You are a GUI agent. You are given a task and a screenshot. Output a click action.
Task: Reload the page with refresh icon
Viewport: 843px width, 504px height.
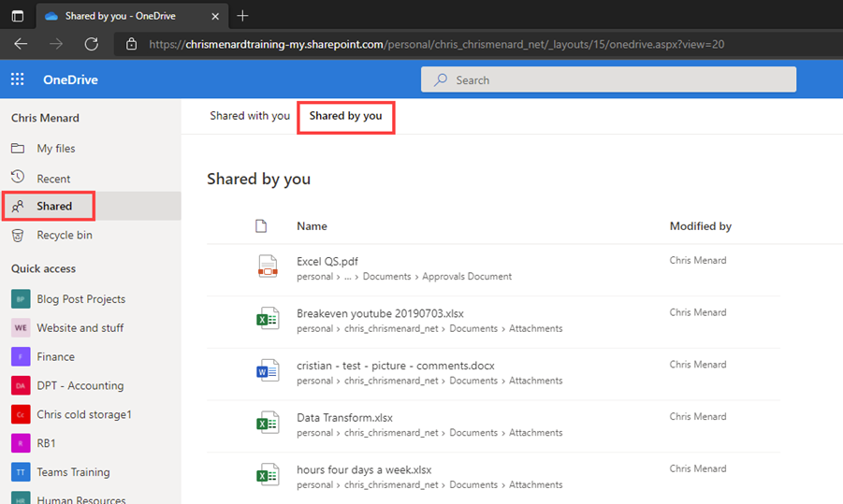click(x=92, y=44)
